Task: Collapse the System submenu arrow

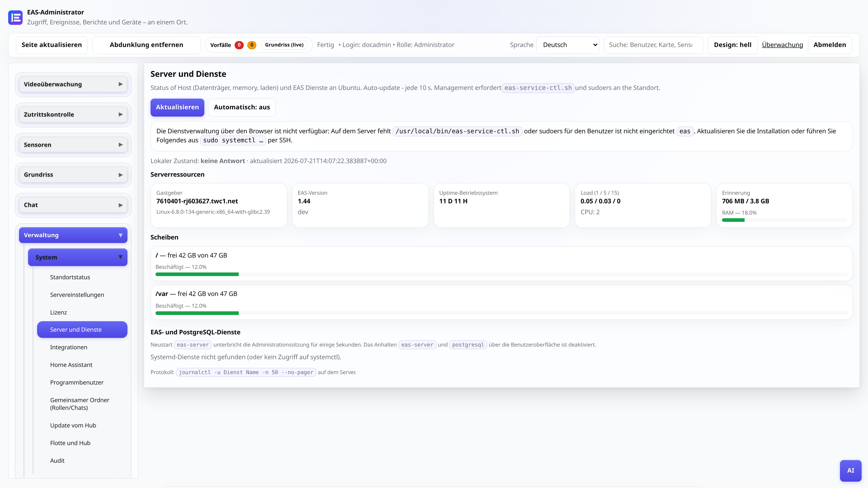Action: tap(121, 257)
